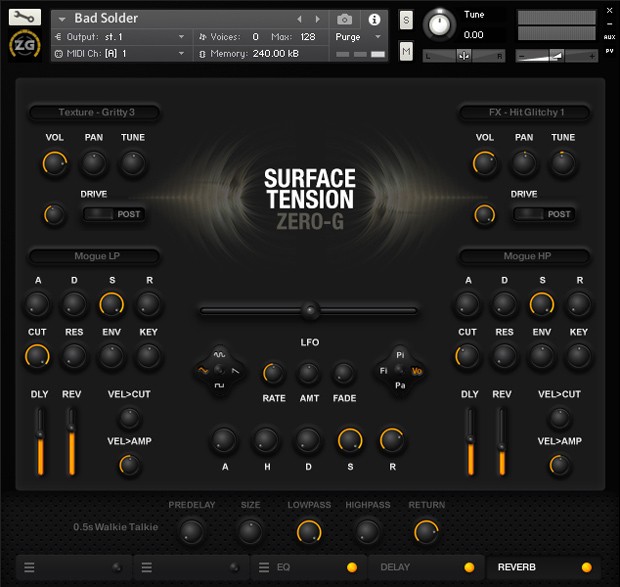Click the right DLY send slider
The width and height of the screenshot is (620, 587).
[470, 442]
